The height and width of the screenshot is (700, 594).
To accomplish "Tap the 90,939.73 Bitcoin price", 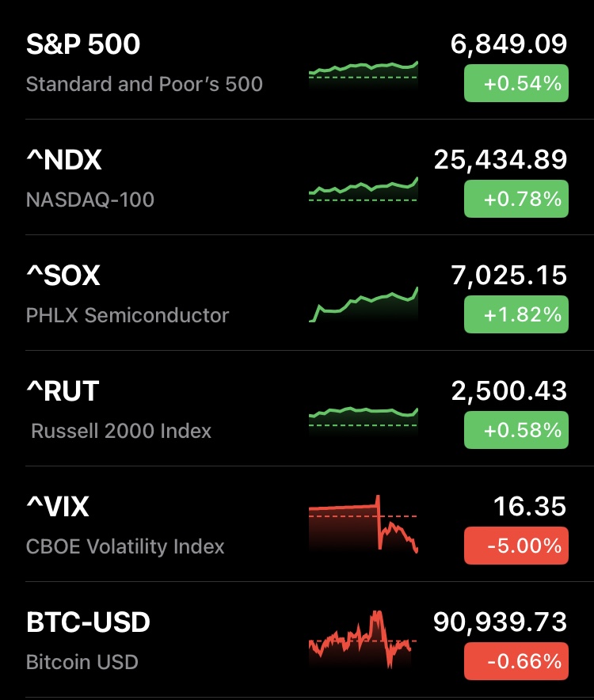I will (x=500, y=622).
